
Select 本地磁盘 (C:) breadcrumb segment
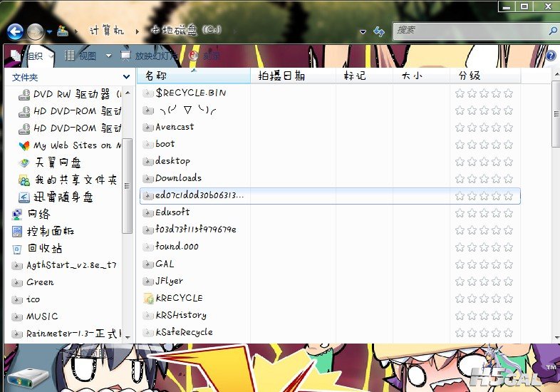tap(186, 30)
